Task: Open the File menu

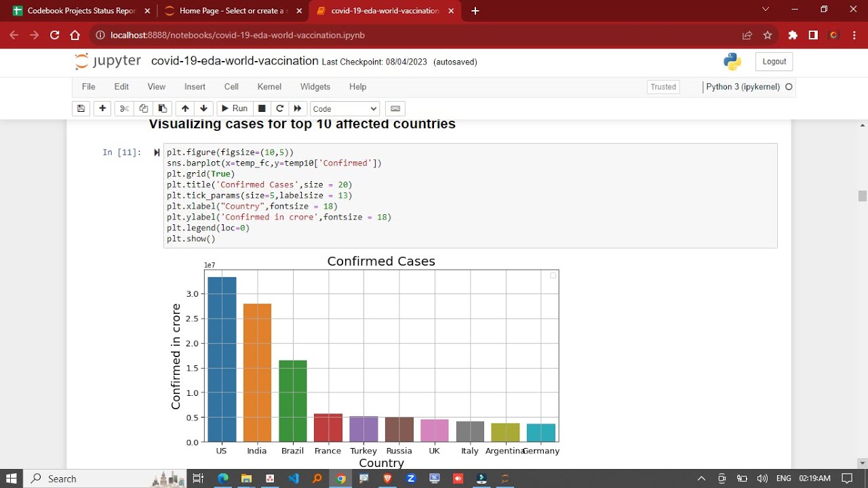Action: click(x=88, y=87)
